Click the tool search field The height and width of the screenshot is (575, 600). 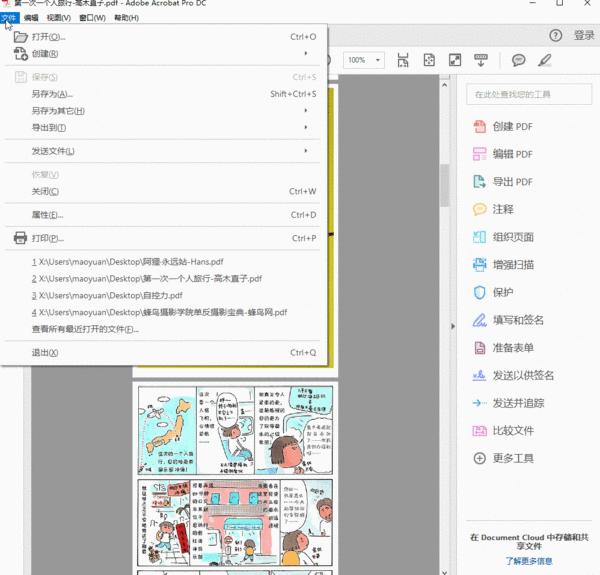529,94
